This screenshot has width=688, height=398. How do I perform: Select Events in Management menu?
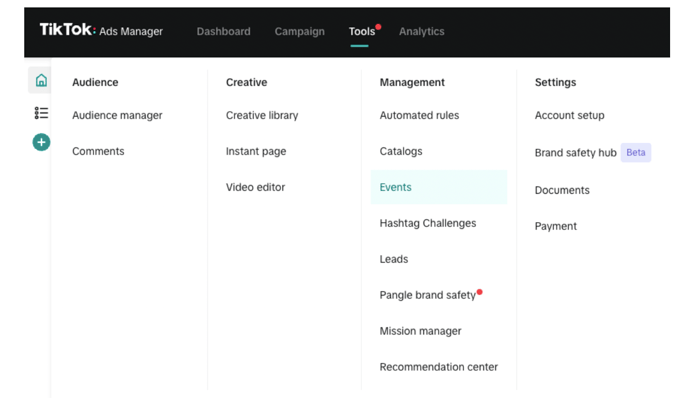pos(439,187)
